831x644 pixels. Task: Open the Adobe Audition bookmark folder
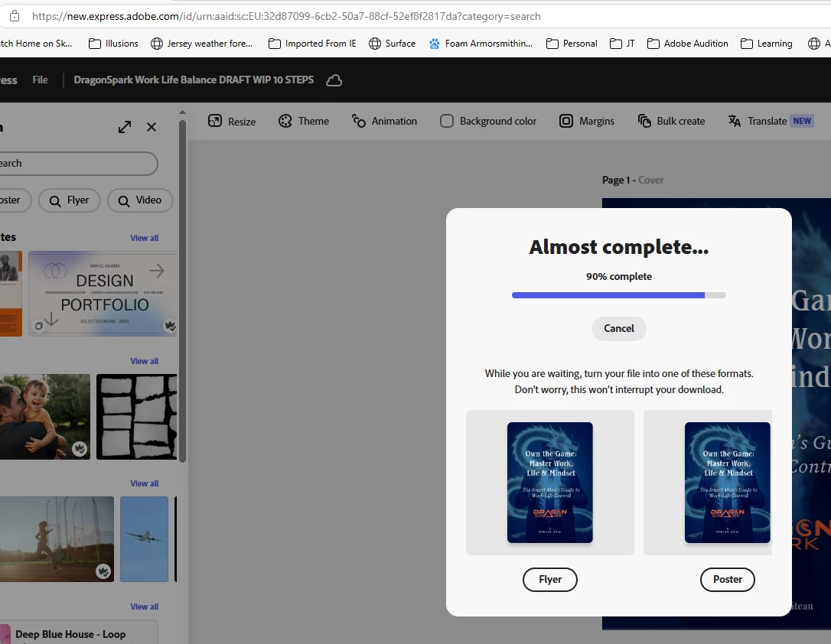tap(688, 44)
